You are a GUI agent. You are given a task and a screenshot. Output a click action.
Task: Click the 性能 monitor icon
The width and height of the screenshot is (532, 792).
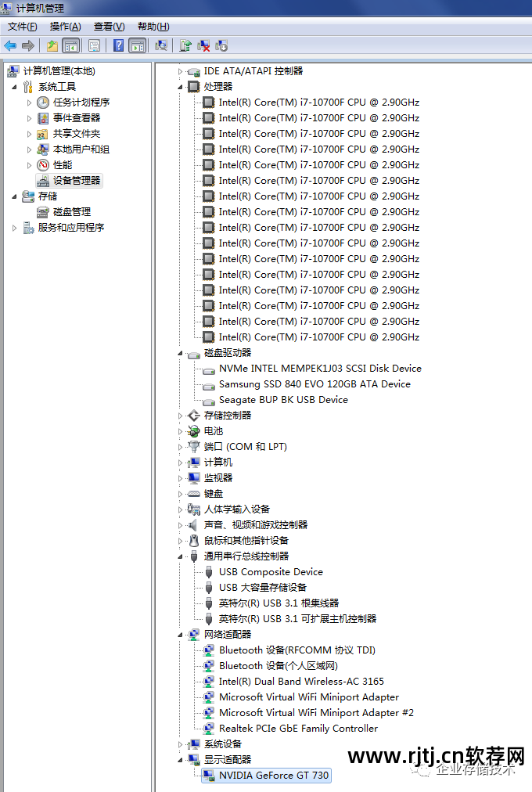[43, 165]
